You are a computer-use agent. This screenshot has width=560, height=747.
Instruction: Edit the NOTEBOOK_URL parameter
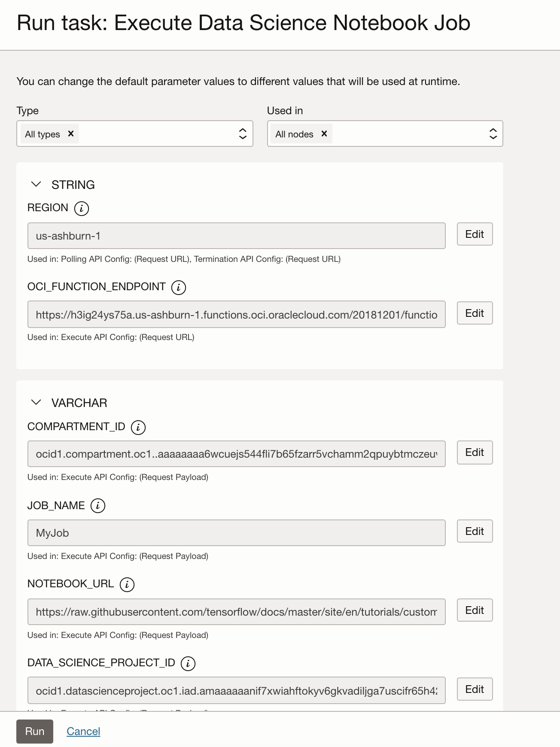pos(475,610)
